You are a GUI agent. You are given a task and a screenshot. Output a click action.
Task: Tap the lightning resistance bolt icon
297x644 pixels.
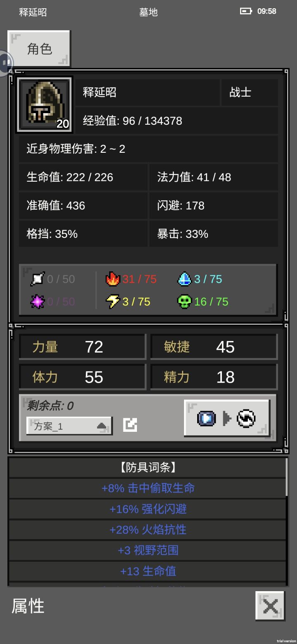pos(113,302)
